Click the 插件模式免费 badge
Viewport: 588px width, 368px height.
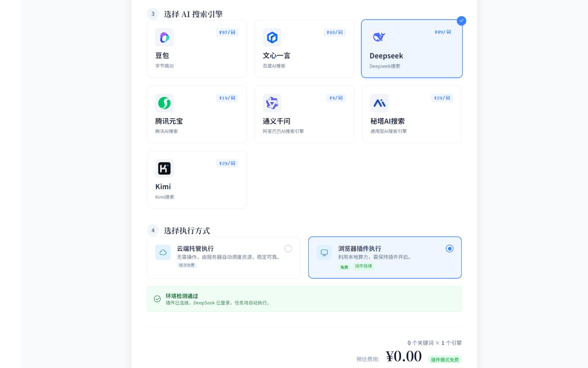pos(445,359)
